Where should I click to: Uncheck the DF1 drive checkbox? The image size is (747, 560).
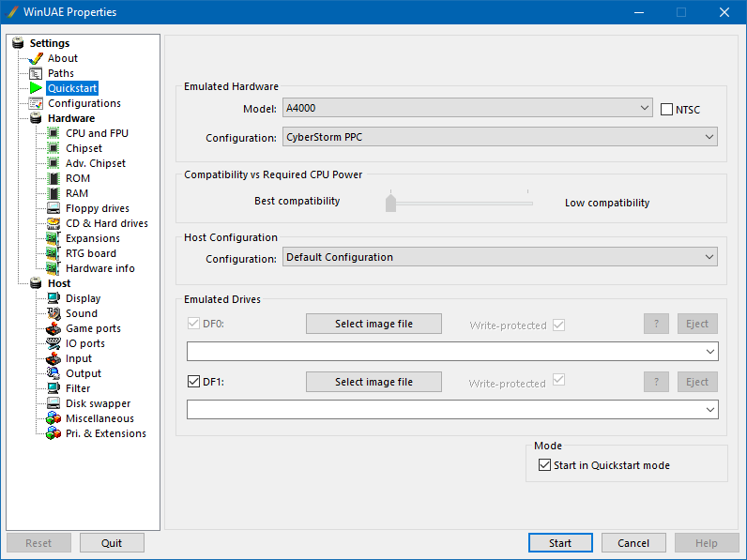pyautogui.click(x=194, y=382)
